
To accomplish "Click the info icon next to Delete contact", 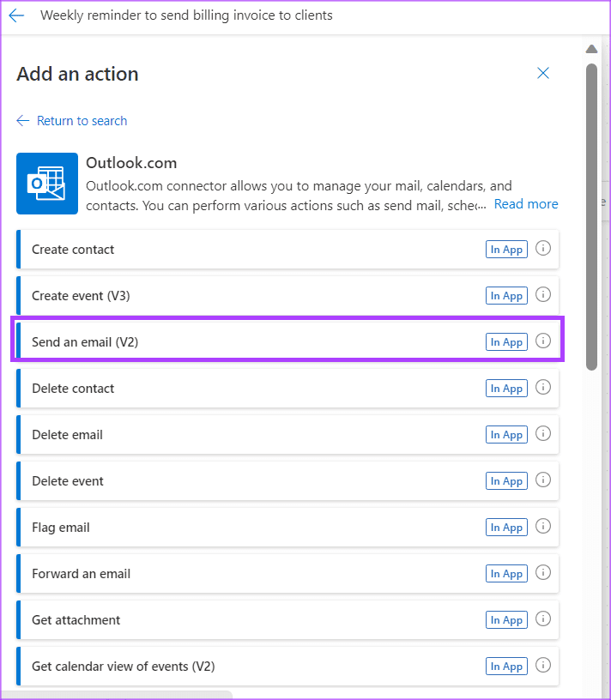I will point(542,388).
